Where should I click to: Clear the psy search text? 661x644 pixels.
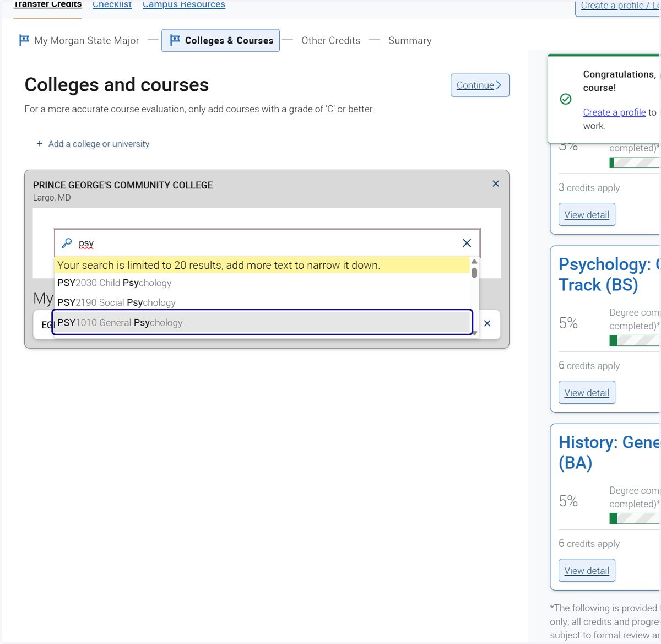(x=467, y=243)
